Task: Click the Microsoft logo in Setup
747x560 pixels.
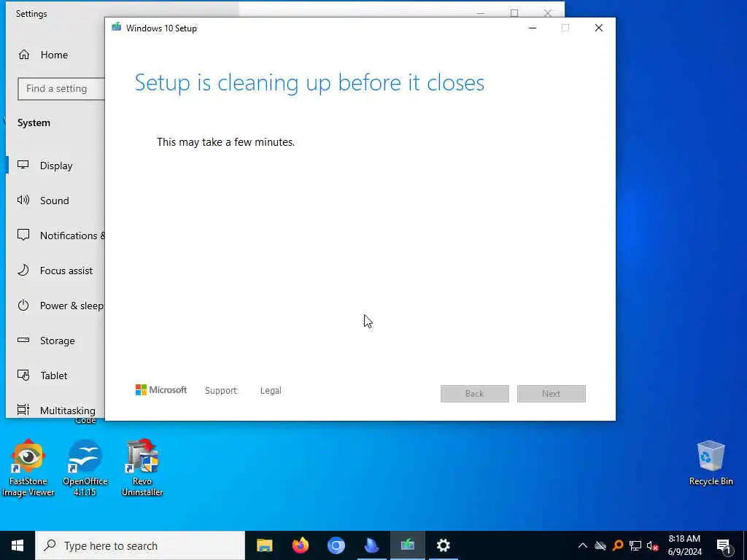Action: (x=161, y=390)
